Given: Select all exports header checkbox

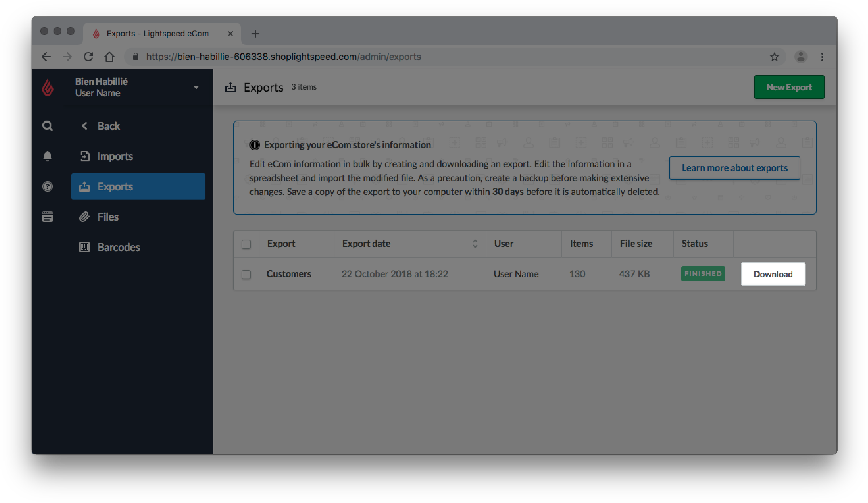Looking at the screenshot, I should point(246,244).
